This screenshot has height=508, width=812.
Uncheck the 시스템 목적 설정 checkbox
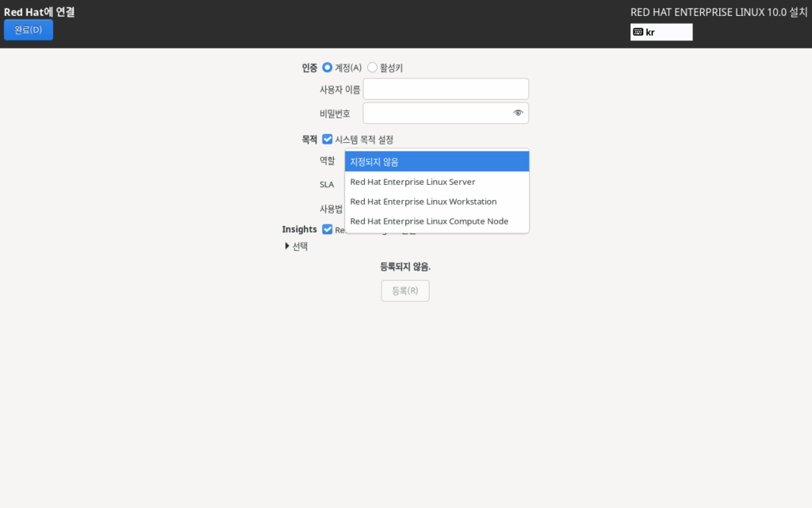(x=327, y=140)
